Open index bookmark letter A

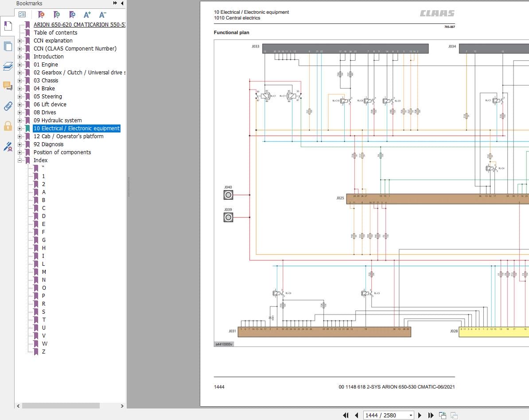tap(44, 192)
